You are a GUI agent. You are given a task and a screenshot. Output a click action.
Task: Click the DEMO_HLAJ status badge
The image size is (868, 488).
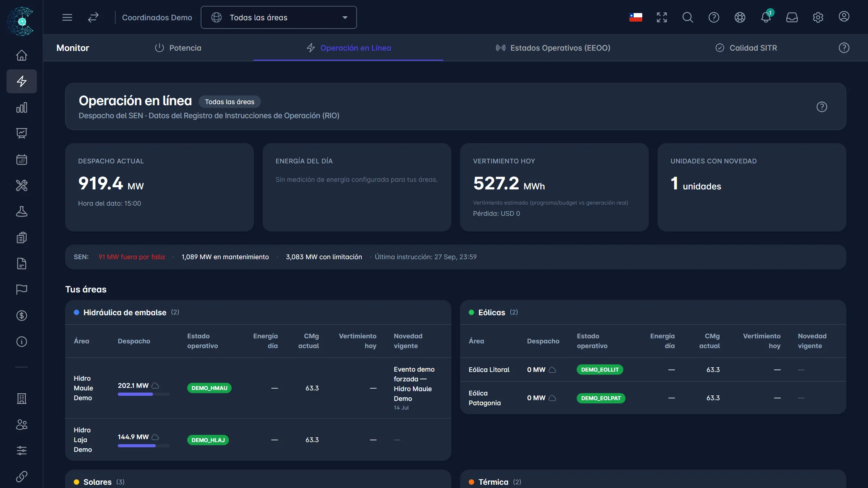(x=208, y=440)
